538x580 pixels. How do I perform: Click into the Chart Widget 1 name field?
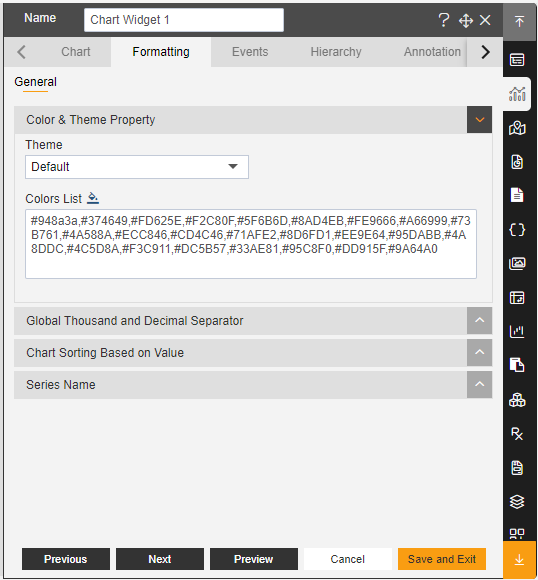coord(184,20)
